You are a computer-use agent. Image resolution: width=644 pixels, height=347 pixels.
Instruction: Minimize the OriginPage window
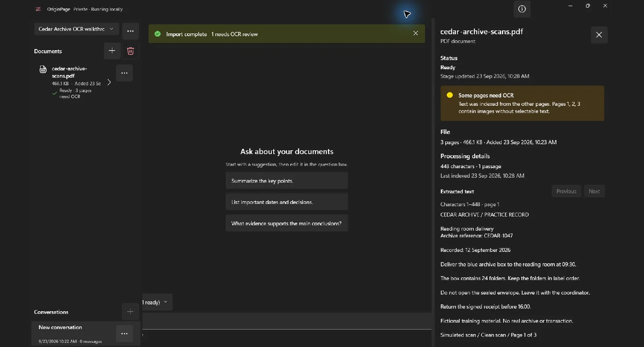[x=570, y=6]
